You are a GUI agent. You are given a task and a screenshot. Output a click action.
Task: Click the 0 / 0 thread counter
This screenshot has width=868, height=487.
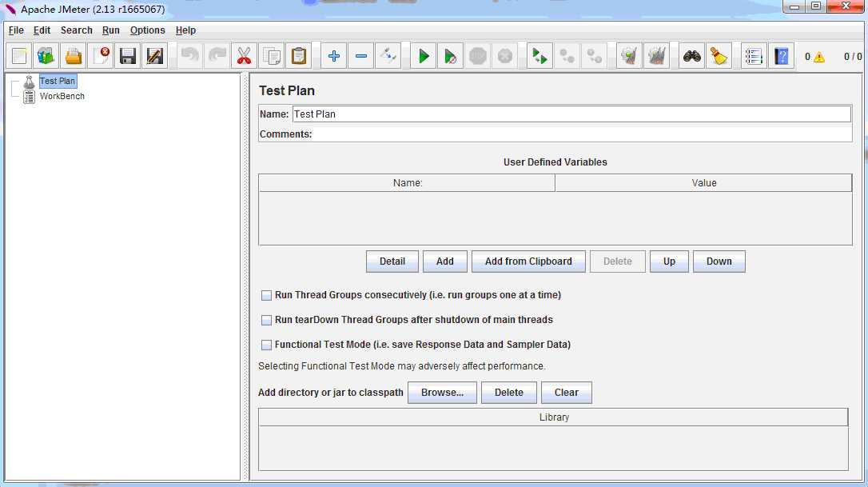click(853, 57)
